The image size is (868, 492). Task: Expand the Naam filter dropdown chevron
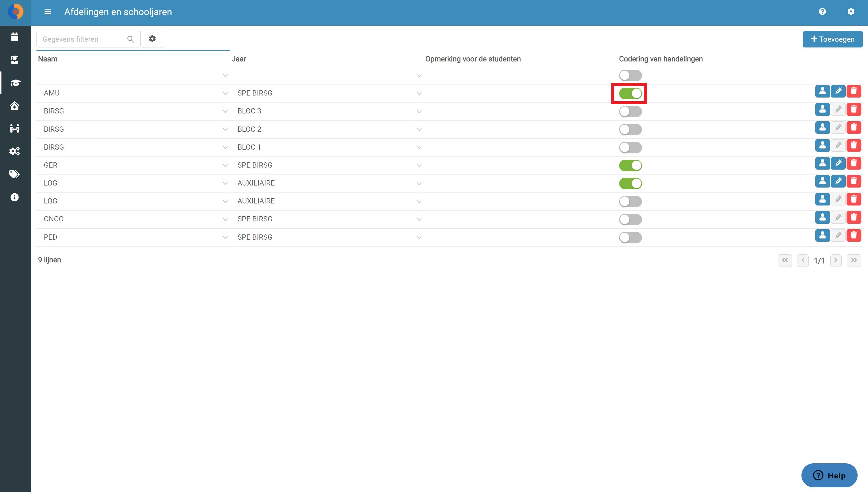(x=225, y=76)
